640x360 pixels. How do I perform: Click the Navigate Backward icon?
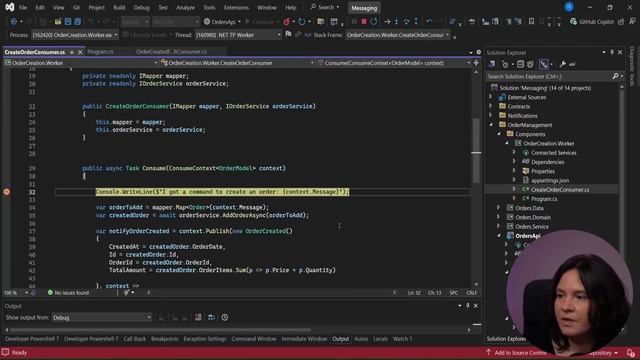coord(13,22)
